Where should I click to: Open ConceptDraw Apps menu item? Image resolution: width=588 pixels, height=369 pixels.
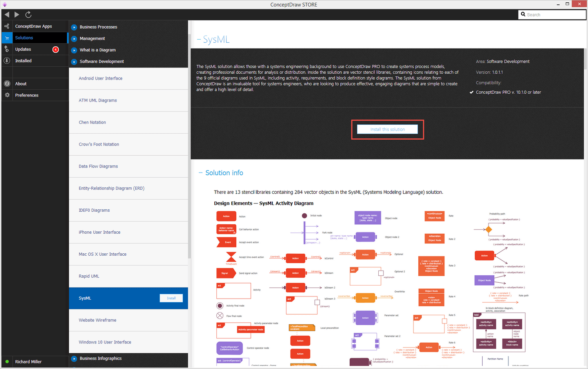(34, 26)
